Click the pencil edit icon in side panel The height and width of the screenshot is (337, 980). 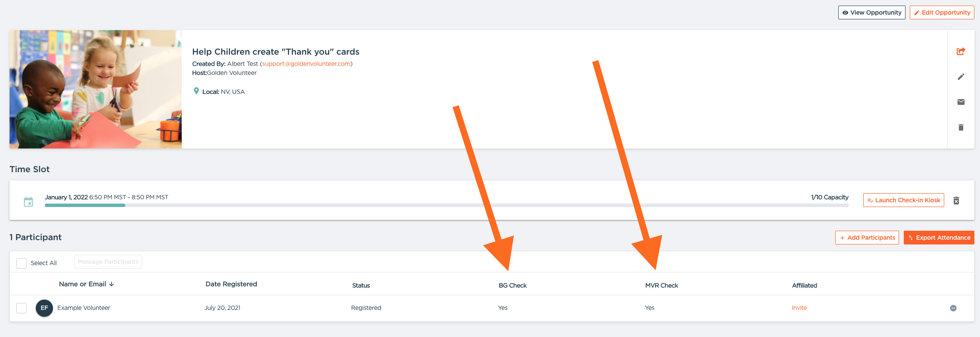(x=961, y=77)
